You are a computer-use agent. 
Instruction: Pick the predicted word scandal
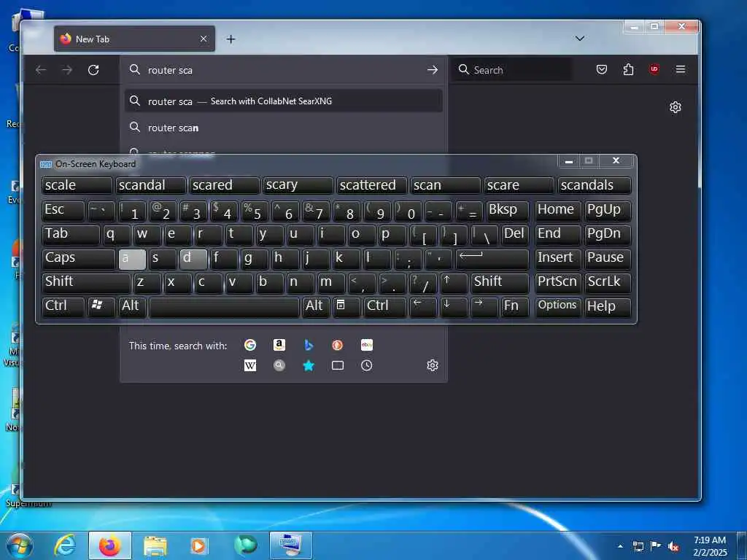[x=150, y=185]
